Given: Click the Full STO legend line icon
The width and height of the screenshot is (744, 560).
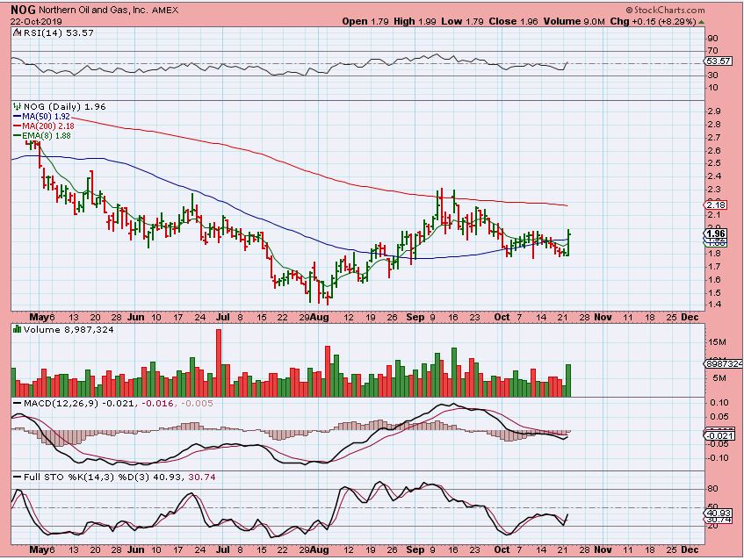Looking at the screenshot, I should click(18, 477).
